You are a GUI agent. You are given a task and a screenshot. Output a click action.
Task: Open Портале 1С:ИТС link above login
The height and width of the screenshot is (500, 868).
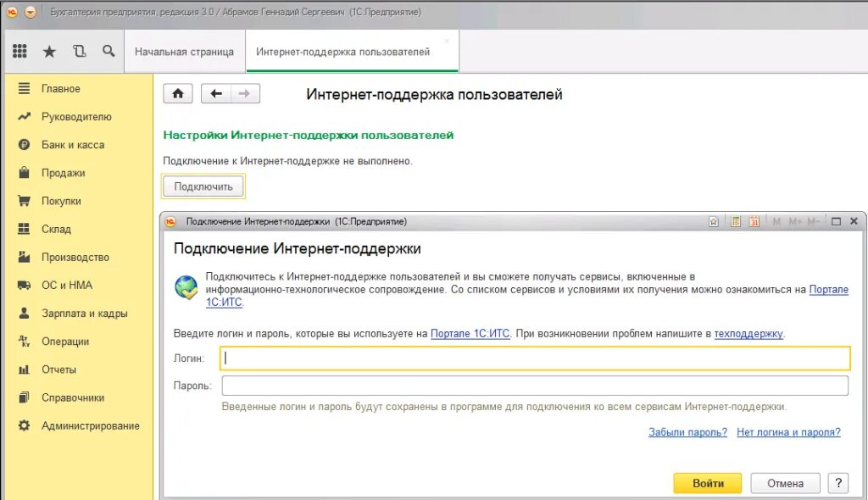[x=470, y=334]
